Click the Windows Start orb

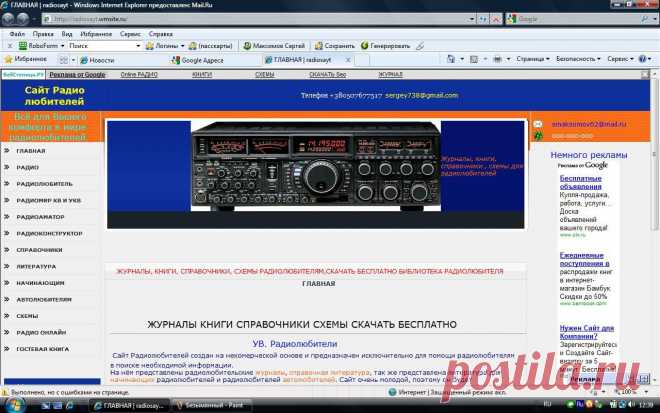(x=15, y=405)
